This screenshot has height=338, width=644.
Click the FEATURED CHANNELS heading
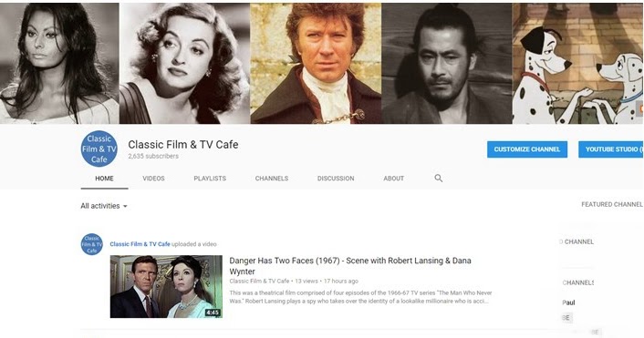612,204
